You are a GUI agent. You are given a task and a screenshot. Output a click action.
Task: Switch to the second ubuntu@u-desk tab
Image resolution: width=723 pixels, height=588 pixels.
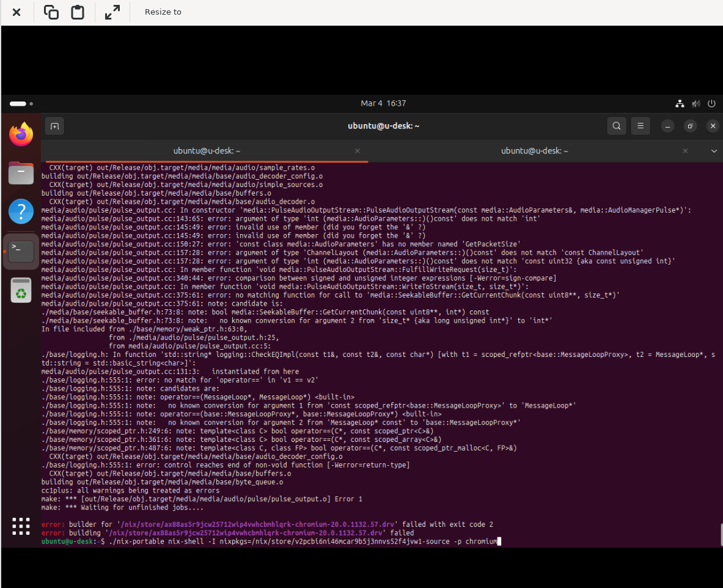(x=535, y=151)
